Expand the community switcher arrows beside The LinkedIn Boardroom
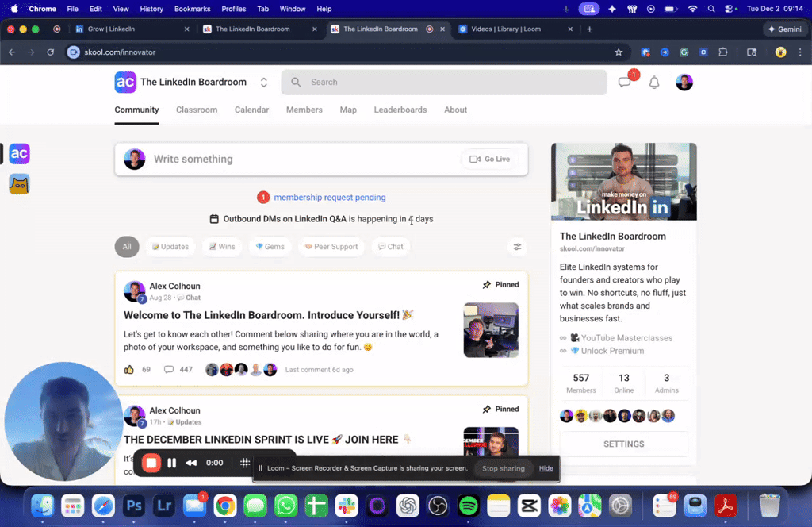Viewport: 812px width, 527px height. 263,83
